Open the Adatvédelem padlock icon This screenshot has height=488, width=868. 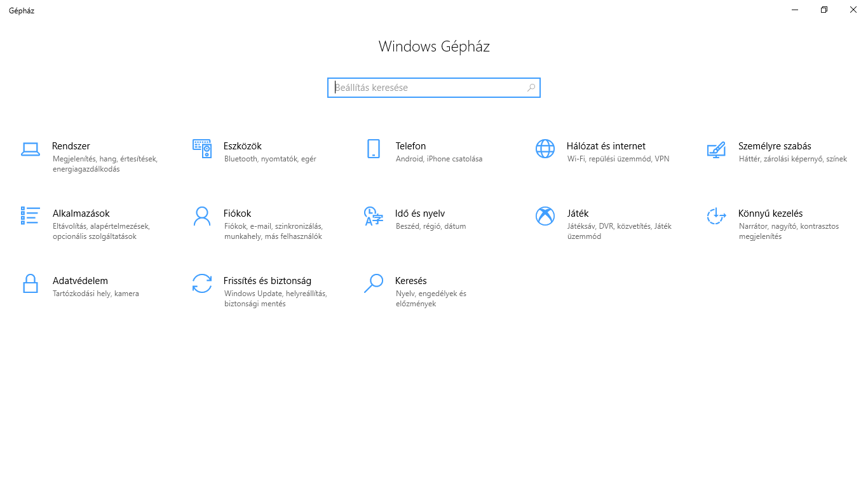click(30, 283)
